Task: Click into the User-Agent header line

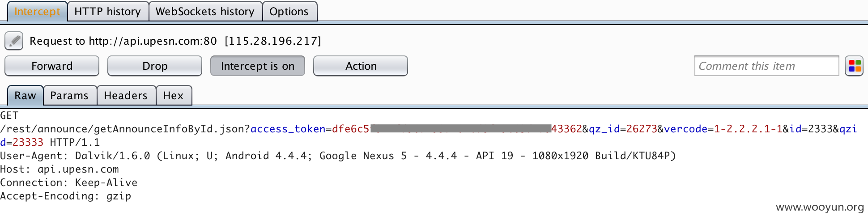Action: (338, 156)
